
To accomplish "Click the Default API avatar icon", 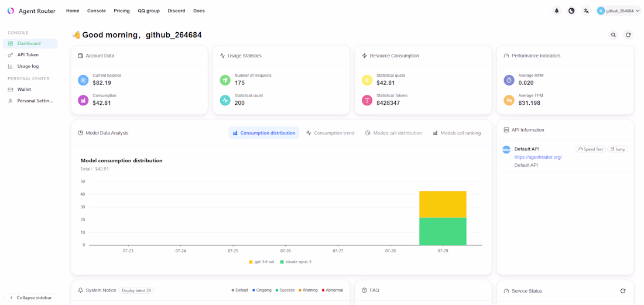I will coord(506,150).
